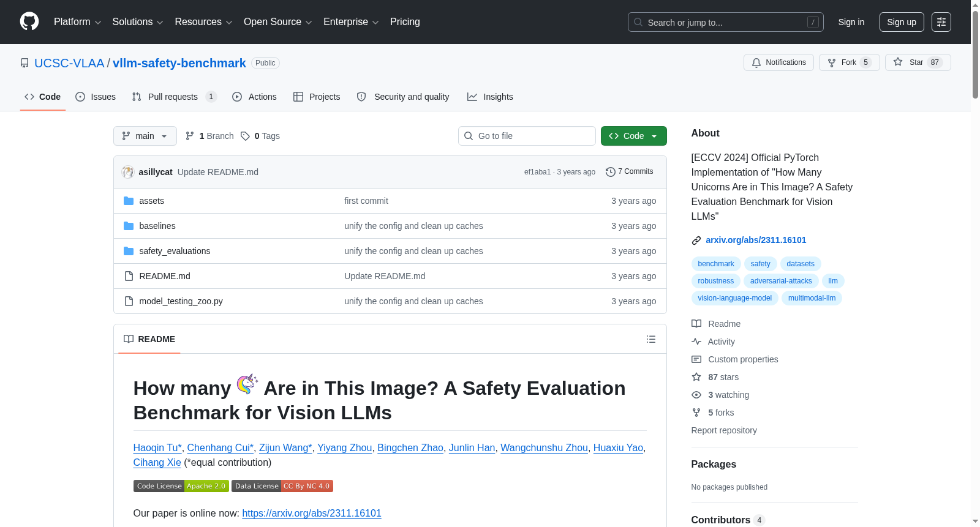Click the vision-language-model topic tag
Image resolution: width=980 pixels, height=527 pixels.
(x=735, y=298)
